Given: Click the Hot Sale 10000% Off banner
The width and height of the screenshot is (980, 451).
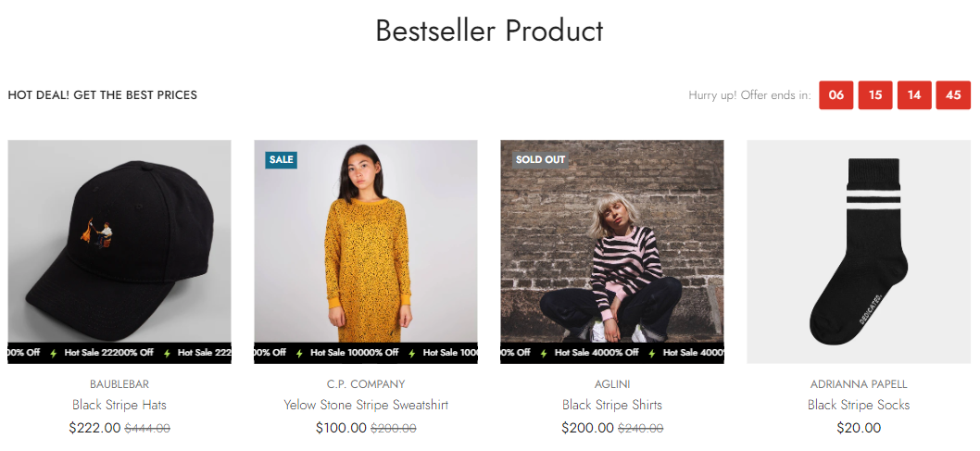Looking at the screenshot, I should [x=355, y=353].
